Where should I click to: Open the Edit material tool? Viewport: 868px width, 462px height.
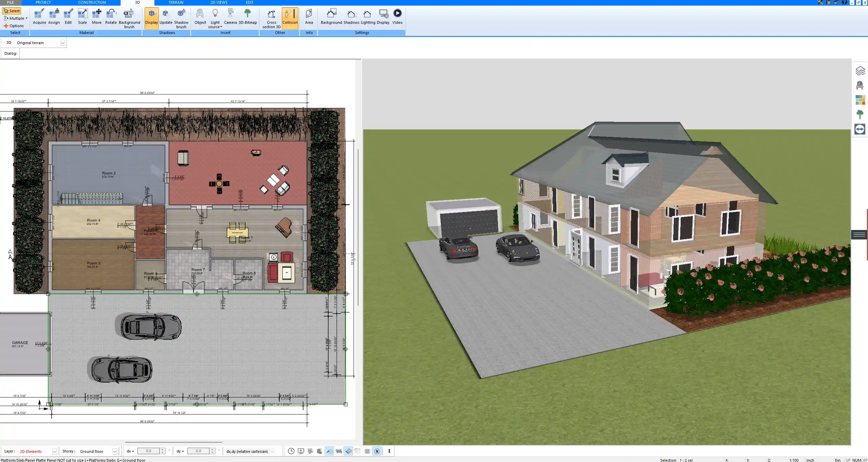tap(68, 17)
